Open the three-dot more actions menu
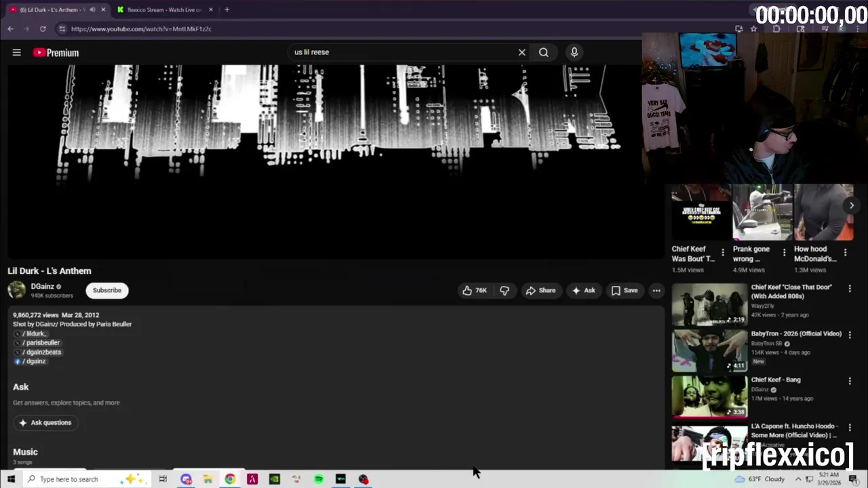 click(656, 290)
